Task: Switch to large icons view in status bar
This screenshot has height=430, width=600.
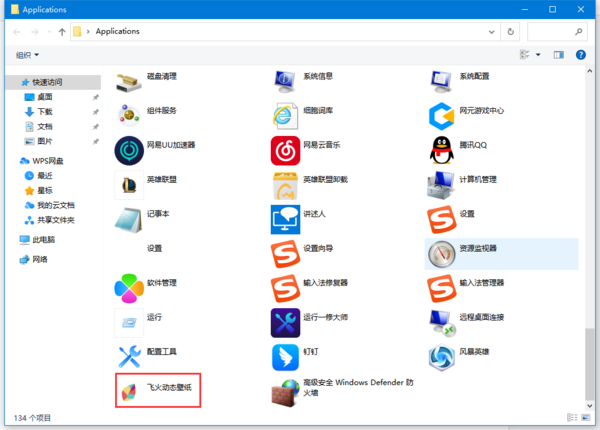Action: [x=585, y=417]
